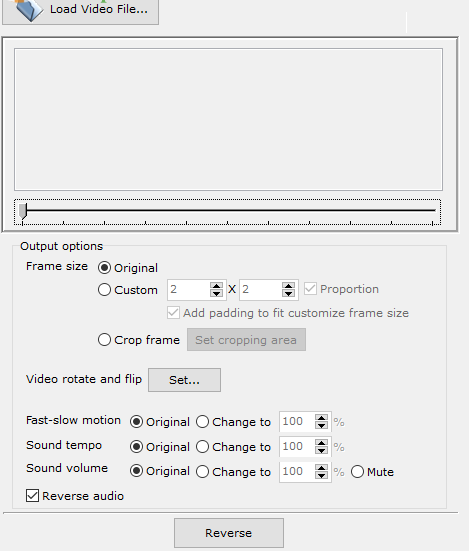Start processing with the Reverse button
The image size is (469, 551).
click(229, 533)
